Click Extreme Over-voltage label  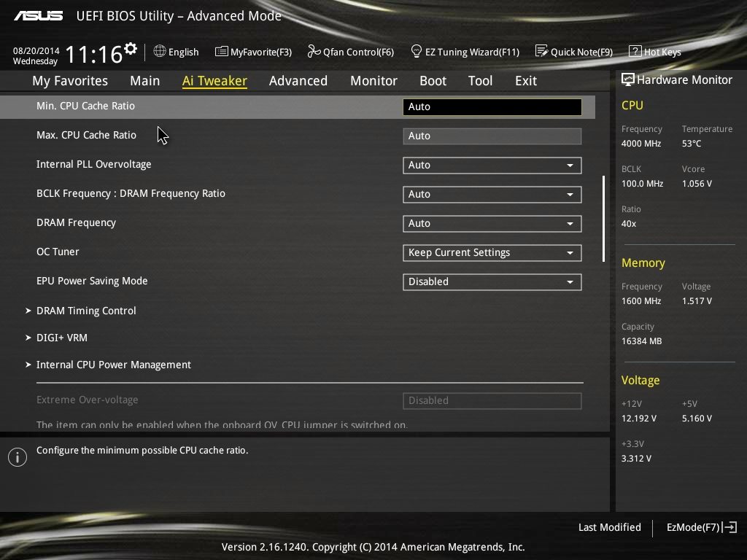(x=88, y=400)
